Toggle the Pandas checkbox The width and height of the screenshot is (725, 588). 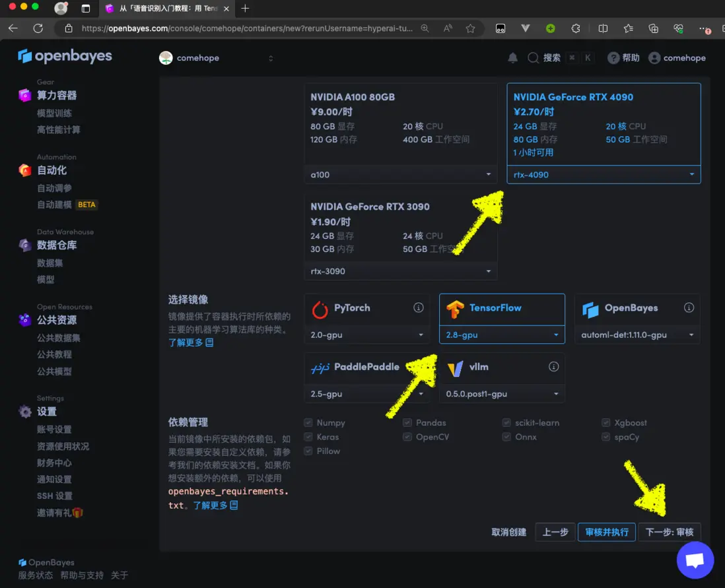407,422
